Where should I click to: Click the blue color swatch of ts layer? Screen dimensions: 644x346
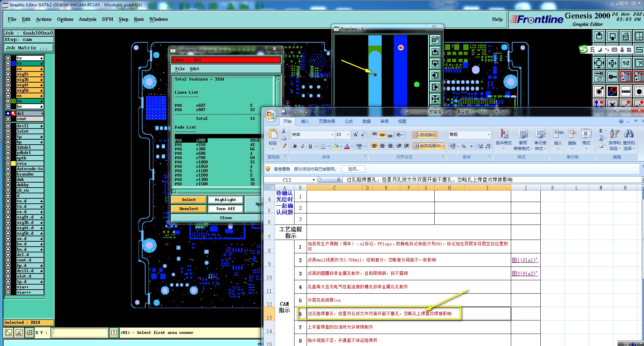(x=13, y=63)
